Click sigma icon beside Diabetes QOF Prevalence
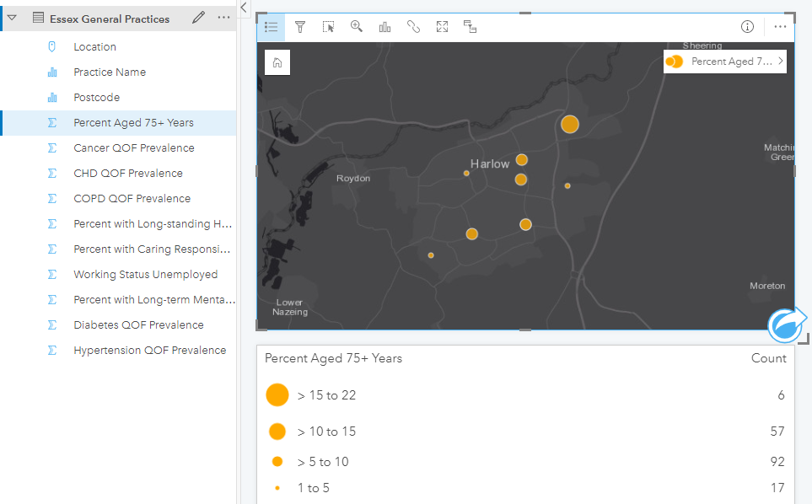 pyautogui.click(x=52, y=325)
